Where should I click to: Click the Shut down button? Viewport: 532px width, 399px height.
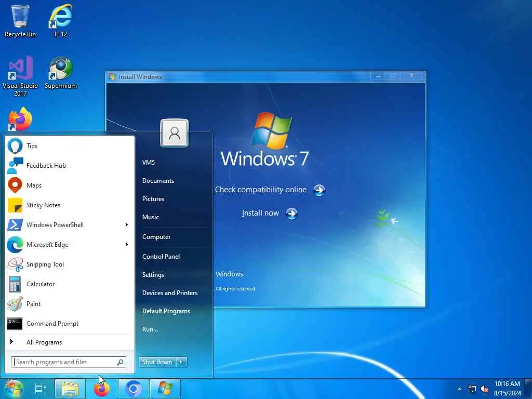tap(157, 362)
